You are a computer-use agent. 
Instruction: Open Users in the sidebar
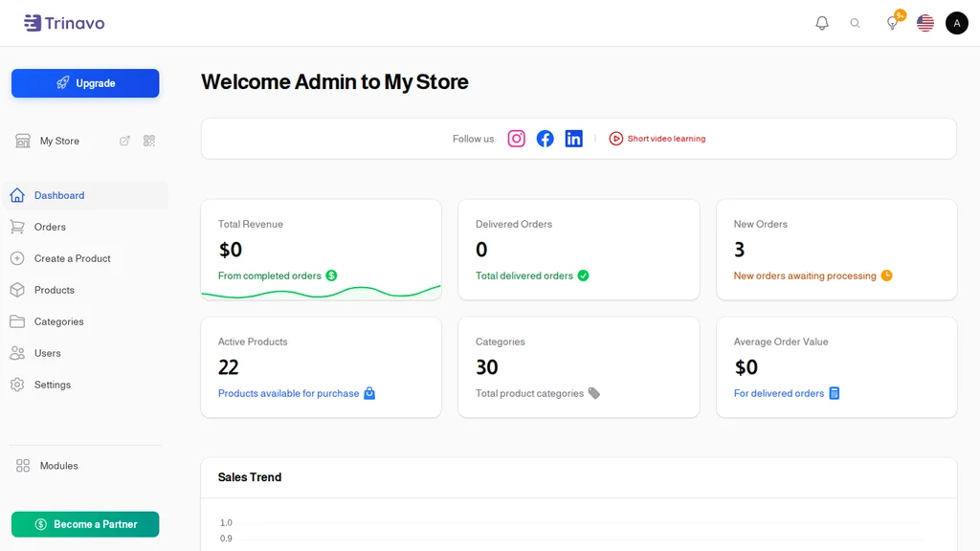tap(85, 353)
